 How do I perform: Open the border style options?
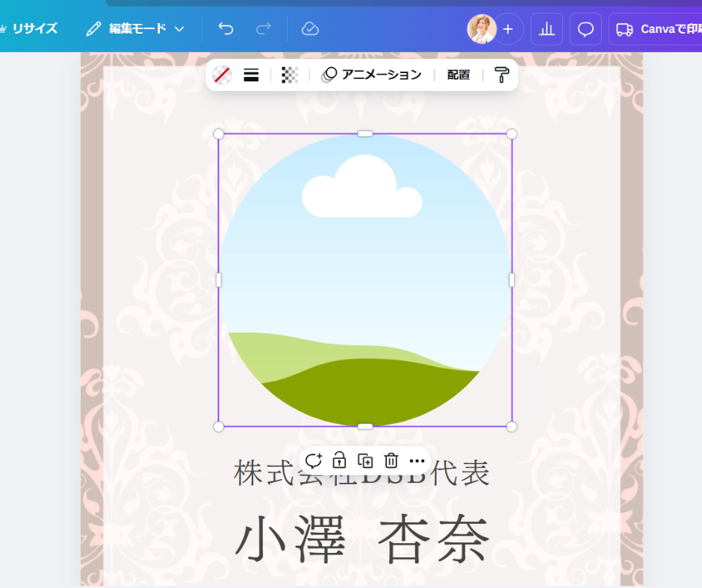pos(252,75)
